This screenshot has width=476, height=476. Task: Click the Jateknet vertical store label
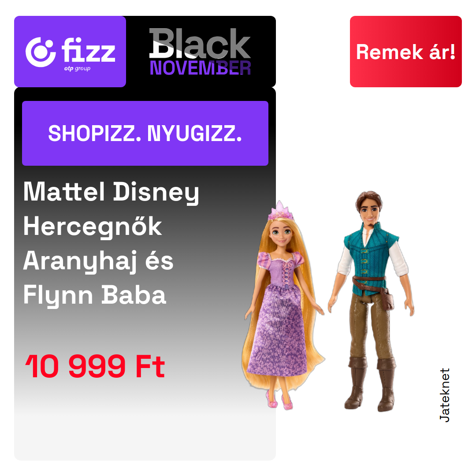[445, 395]
